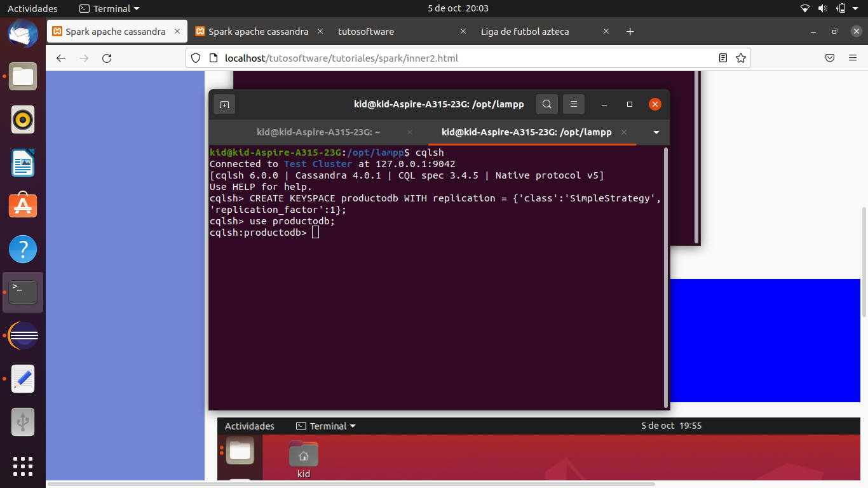
Task: Open LibreOffice Writer from dock
Action: click(23, 163)
